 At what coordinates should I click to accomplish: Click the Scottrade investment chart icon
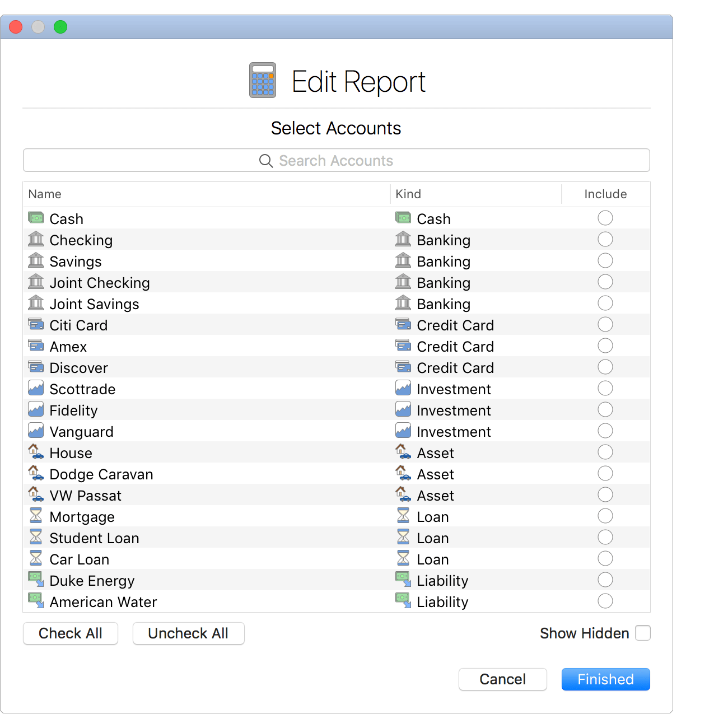[x=35, y=388]
